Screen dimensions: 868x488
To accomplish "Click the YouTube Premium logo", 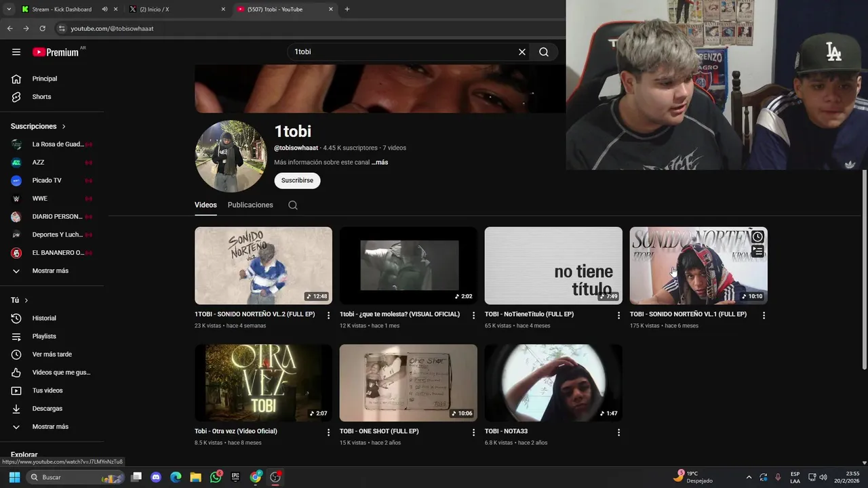I will pyautogui.click(x=56, y=52).
